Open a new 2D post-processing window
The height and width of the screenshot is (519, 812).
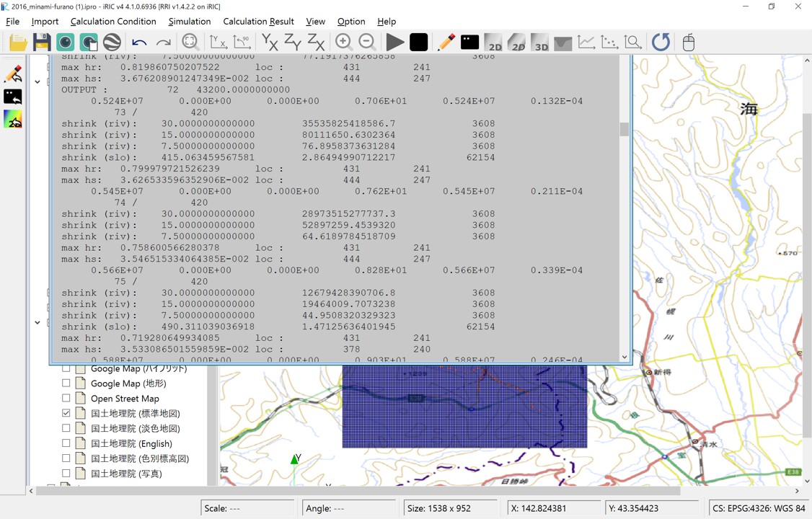pyautogui.click(x=493, y=42)
